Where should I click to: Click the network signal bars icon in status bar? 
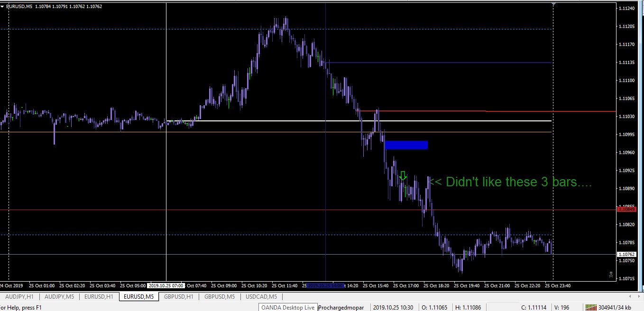click(x=591, y=307)
